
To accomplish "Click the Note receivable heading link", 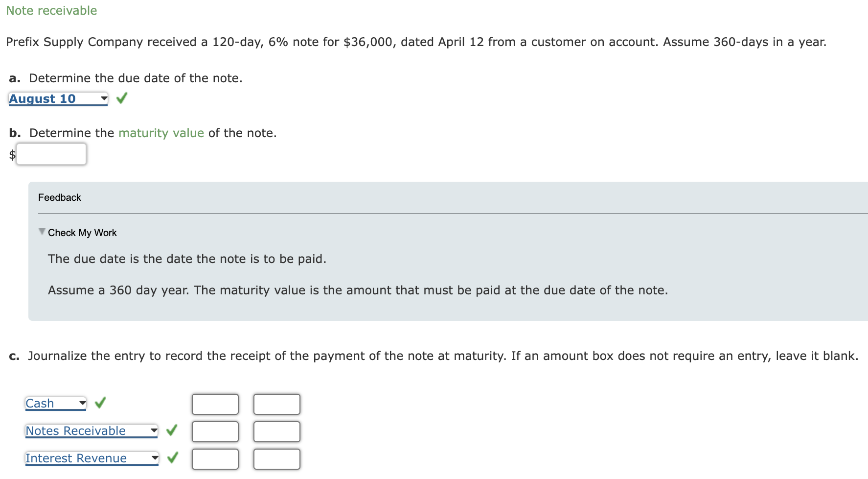I will point(51,10).
